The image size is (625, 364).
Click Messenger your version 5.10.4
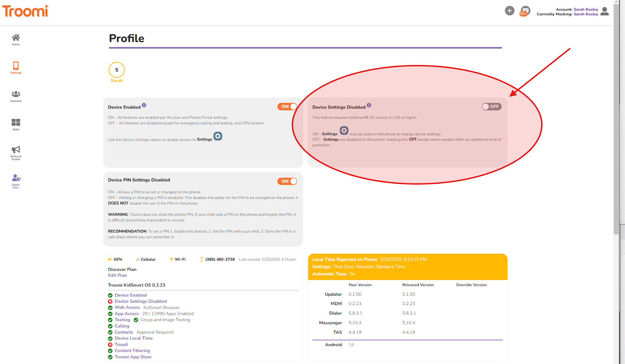click(x=355, y=323)
